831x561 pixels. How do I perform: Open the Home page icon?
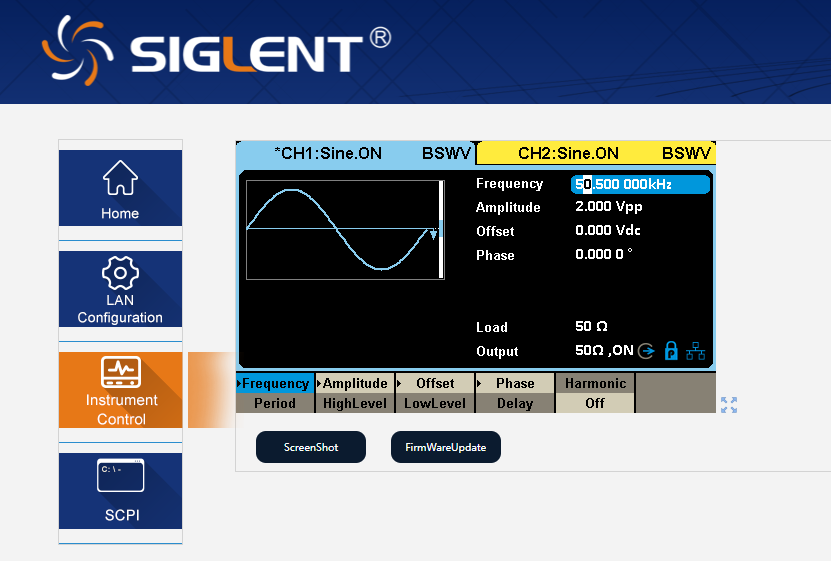[x=120, y=179]
